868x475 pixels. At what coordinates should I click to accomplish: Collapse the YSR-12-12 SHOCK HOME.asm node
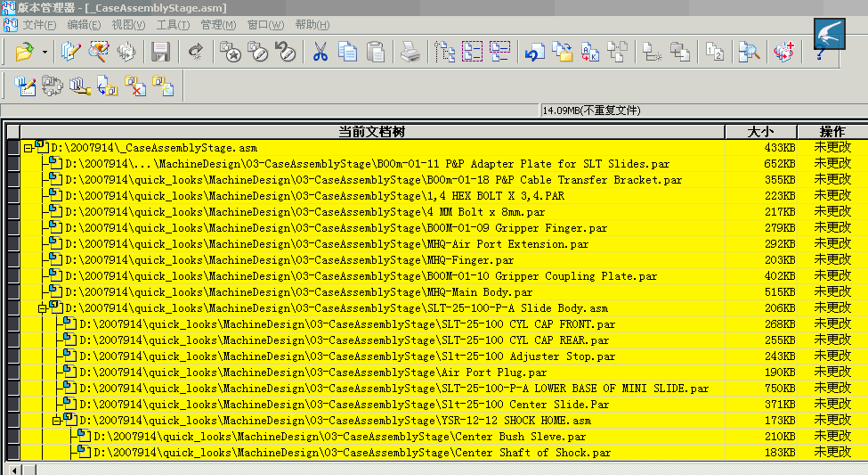(x=56, y=422)
